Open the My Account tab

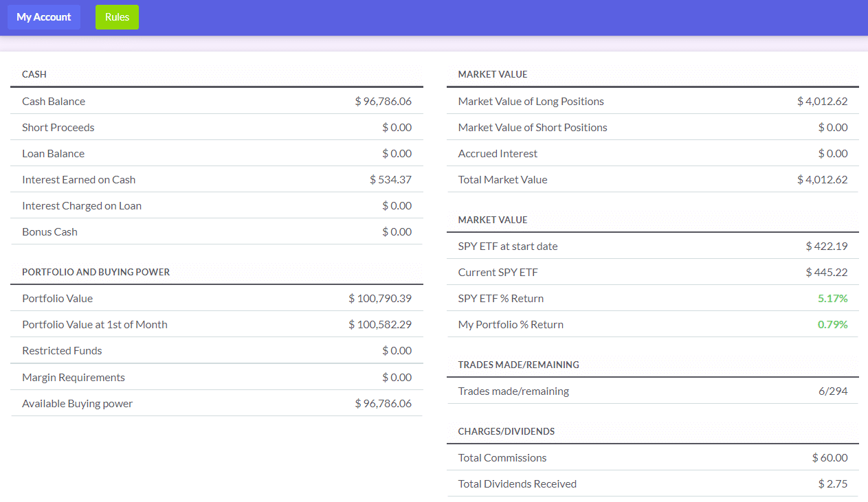[43, 16]
